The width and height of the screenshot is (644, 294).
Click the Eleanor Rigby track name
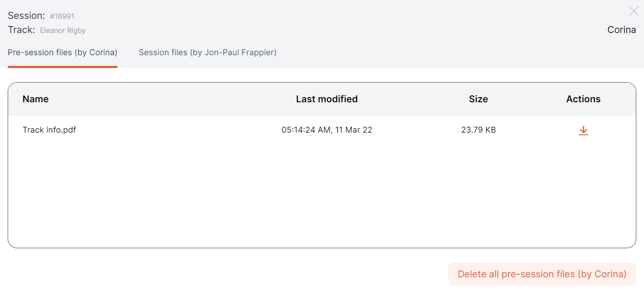pos(63,30)
